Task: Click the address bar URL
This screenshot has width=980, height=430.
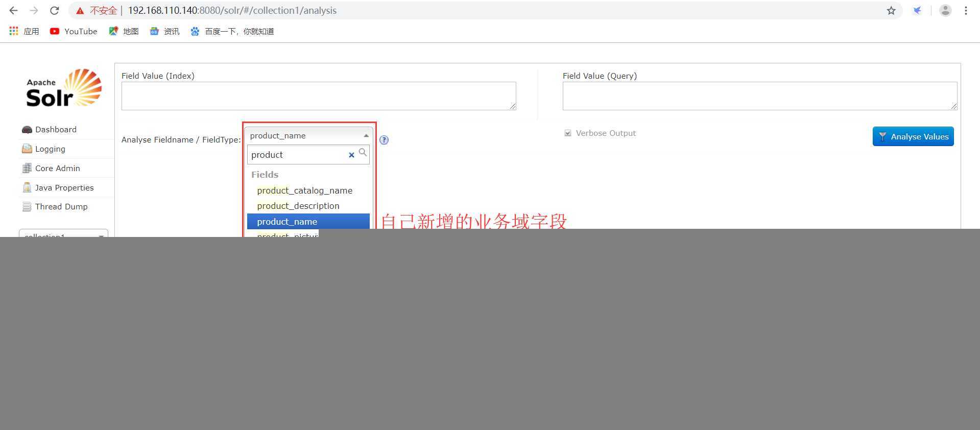Action: click(x=232, y=10)
